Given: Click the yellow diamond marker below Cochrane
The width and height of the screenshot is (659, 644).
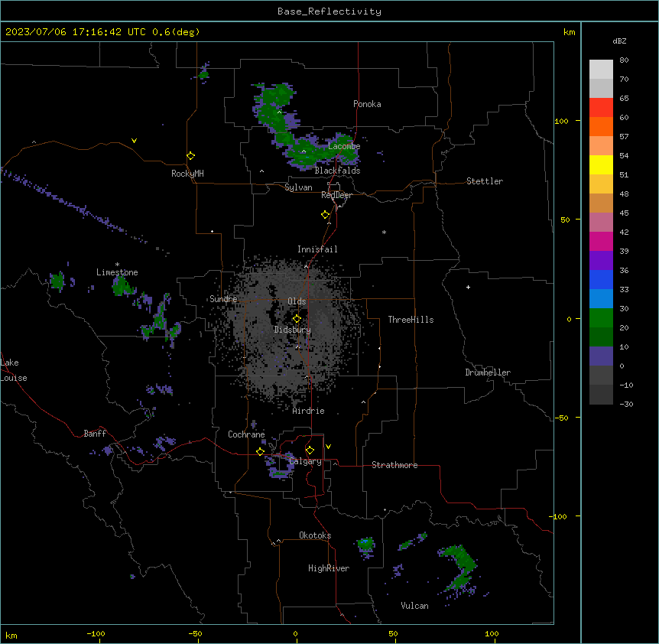Looking at the screenshot, I should [x=260, y=451].
